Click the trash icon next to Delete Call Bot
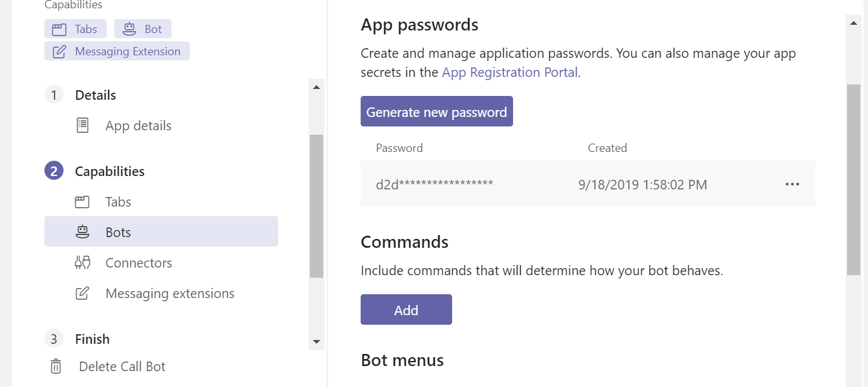The width and height of the screenshot is (868, 387). 55,366
